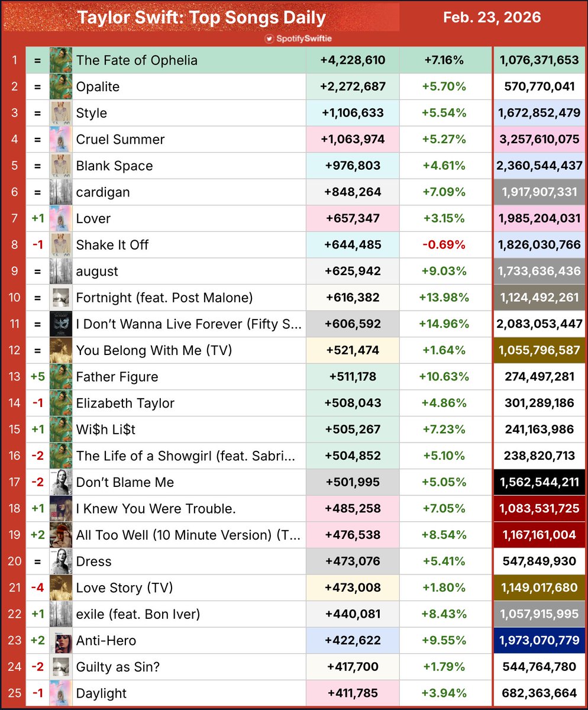Click total streams '544,764,780'
Image resolution: width=588 pixels, height=710 pixels.
539,667
